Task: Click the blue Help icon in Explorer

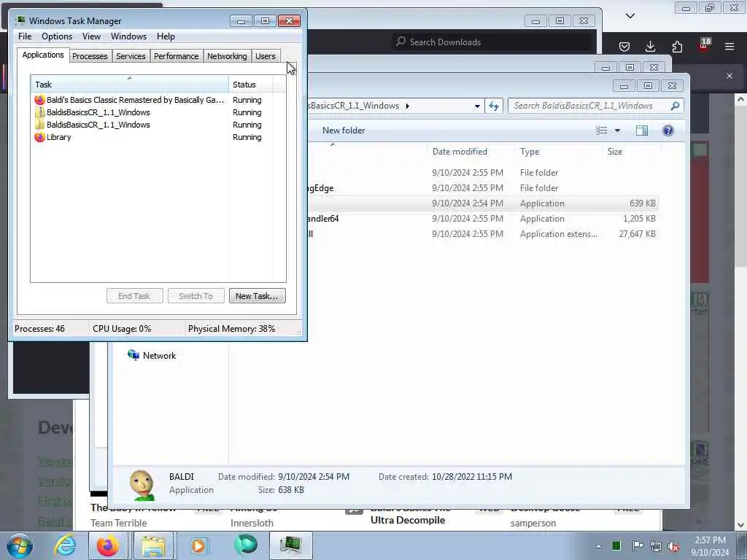Action: pyautogui.click(x=668, y=131)
